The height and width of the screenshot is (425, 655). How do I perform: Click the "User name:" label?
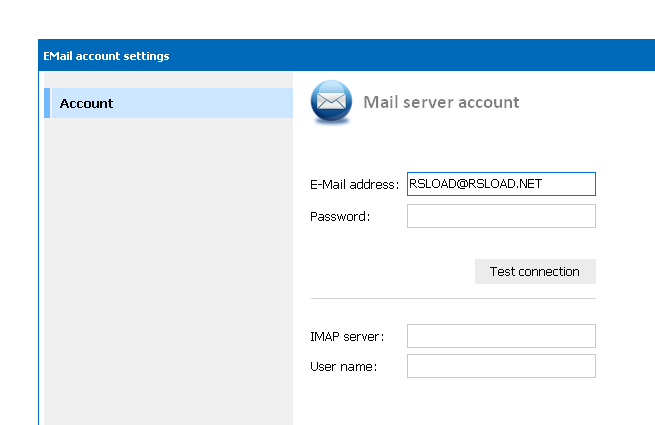[343, 366]
